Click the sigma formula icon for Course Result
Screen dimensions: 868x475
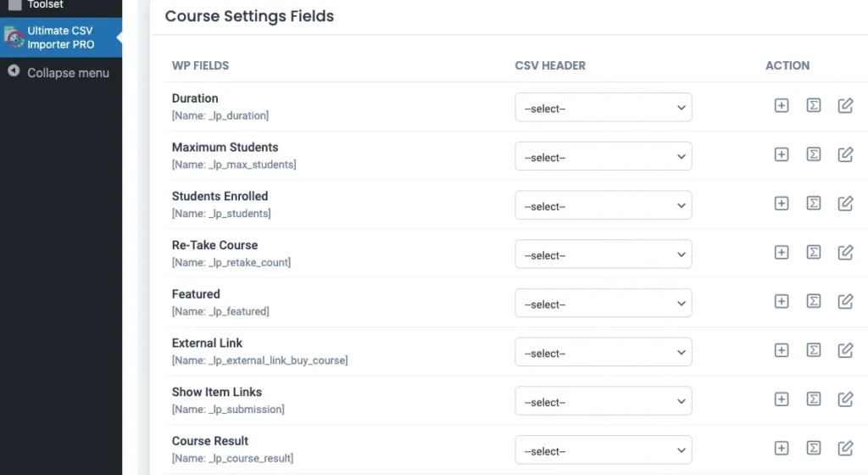814,449
